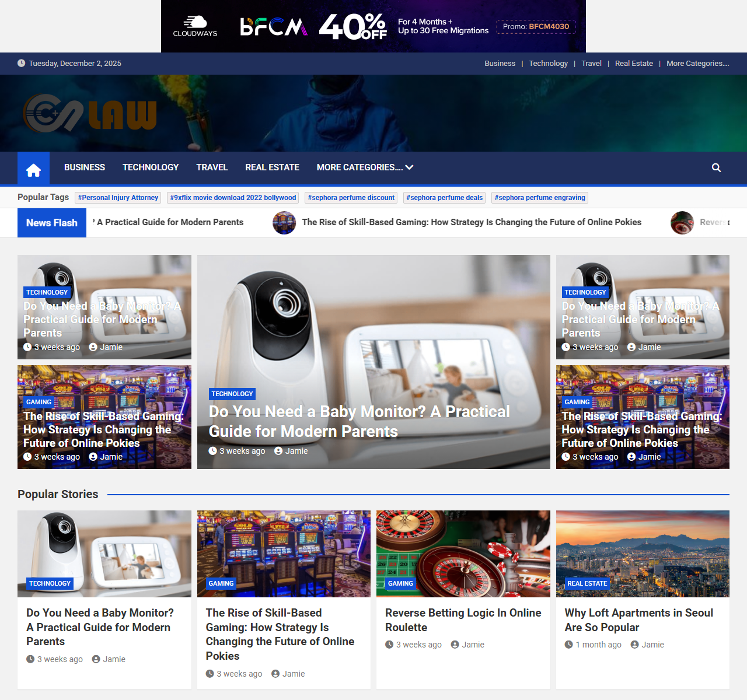Select the Technology menu item in main navigation

click(x=151, y=167)
